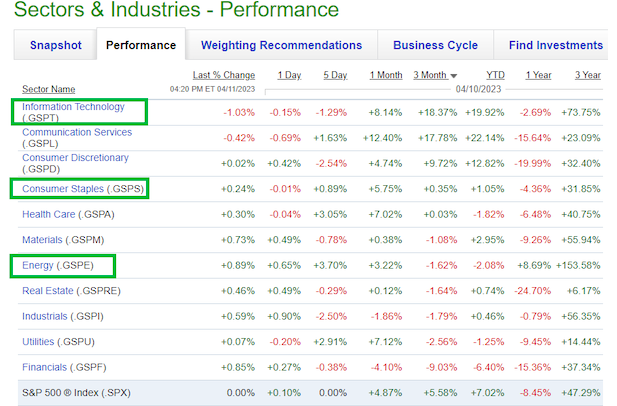Sort by 1 Day column header

click(289, 75)
